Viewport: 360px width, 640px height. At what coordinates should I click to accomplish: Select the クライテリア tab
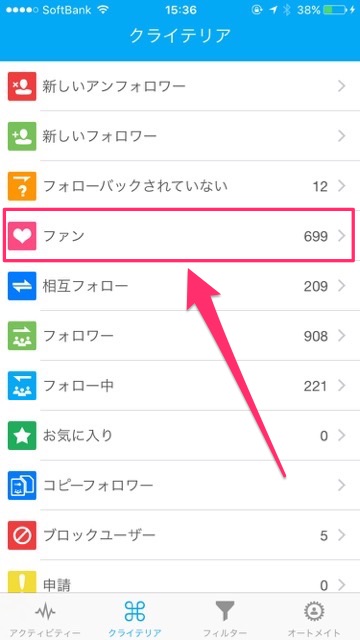135,617
